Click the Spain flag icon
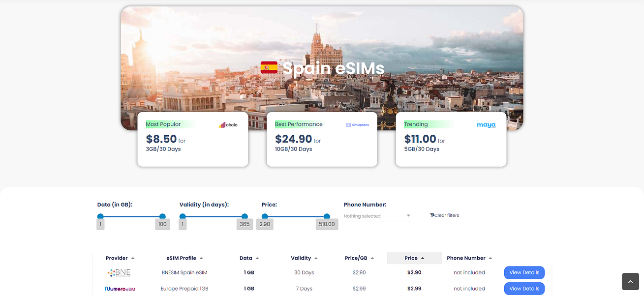 [x=269, y=67]
